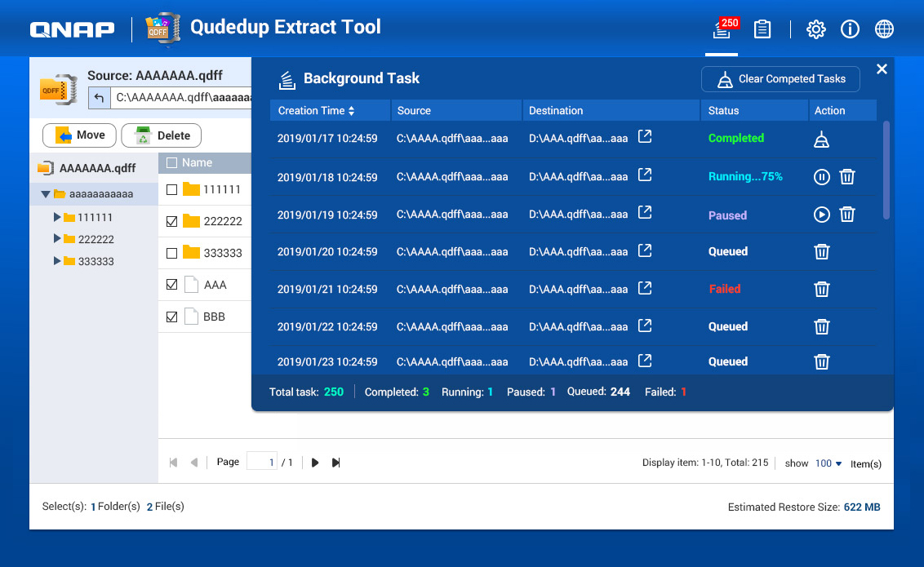The width and height of the screenshot is (924, 567).
Task: Open destination folder of 2019/01/22 task
Action: coord(646,325)
